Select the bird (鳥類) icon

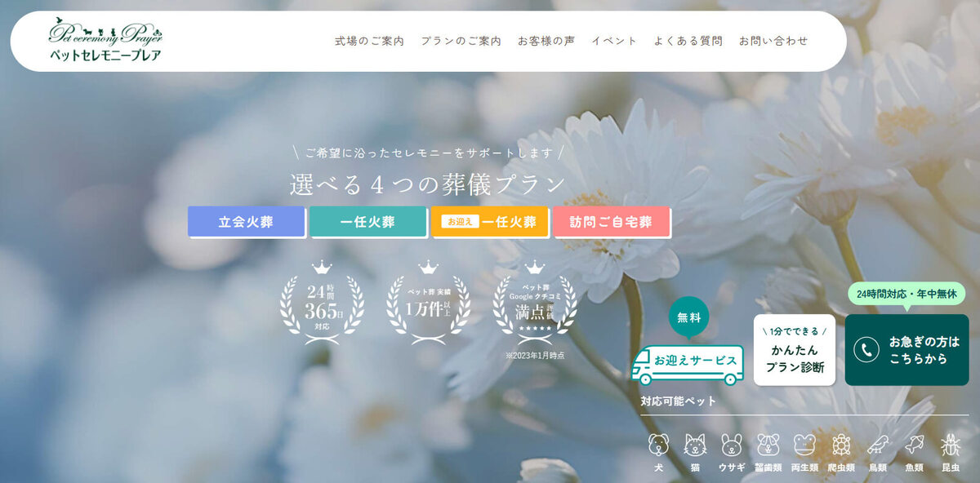point(878,445)
